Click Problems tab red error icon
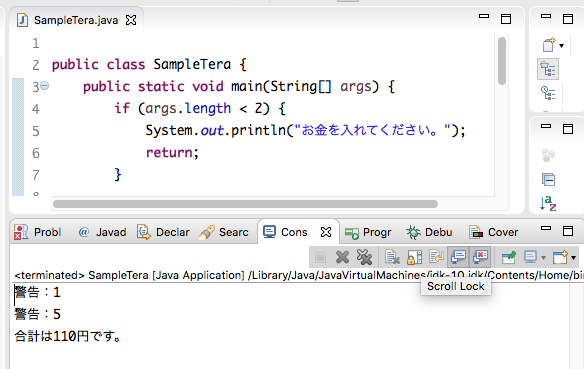584x369 pixels. pos(21,232)
